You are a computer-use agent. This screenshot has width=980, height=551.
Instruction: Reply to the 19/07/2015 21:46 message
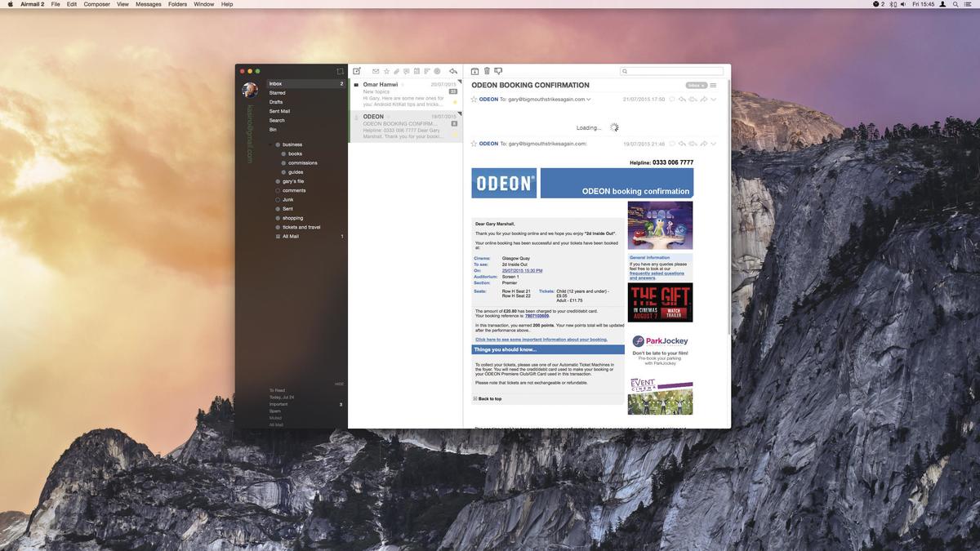(682, 143)
